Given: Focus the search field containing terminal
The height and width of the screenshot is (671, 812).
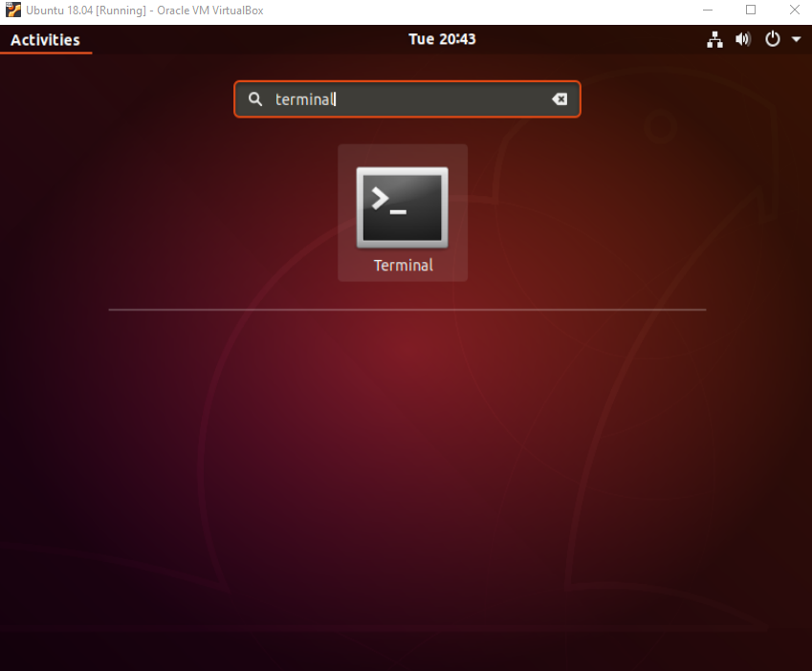Looking at the screenshot, I should pos(407,98).
